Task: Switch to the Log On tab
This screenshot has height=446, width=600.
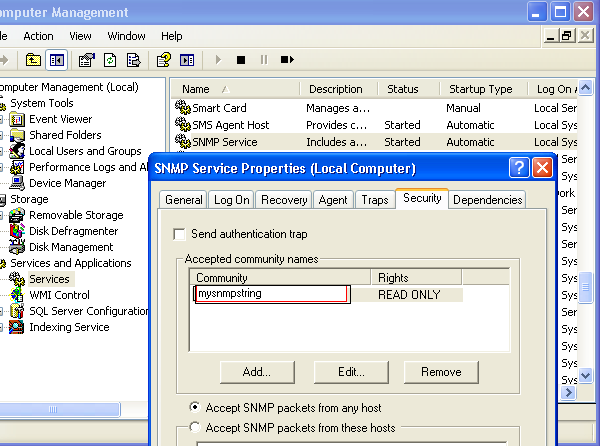Action: coord(232,200)
